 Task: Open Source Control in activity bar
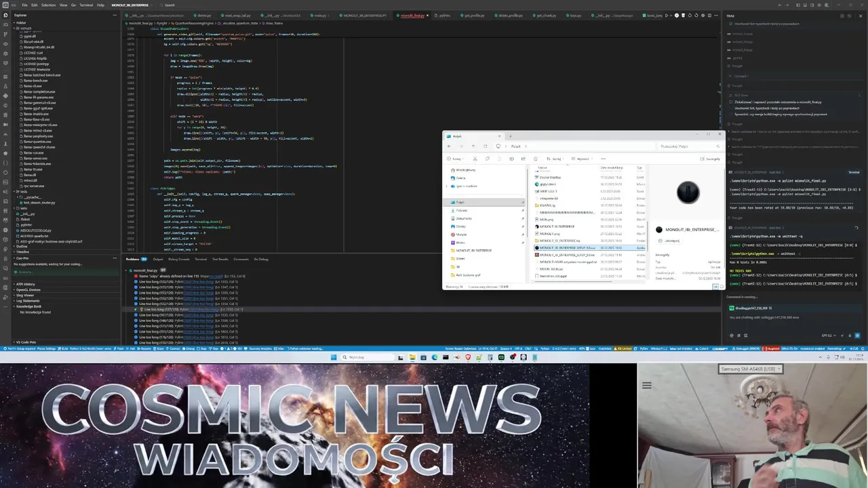pyautogui.click(x=5, y=34)
